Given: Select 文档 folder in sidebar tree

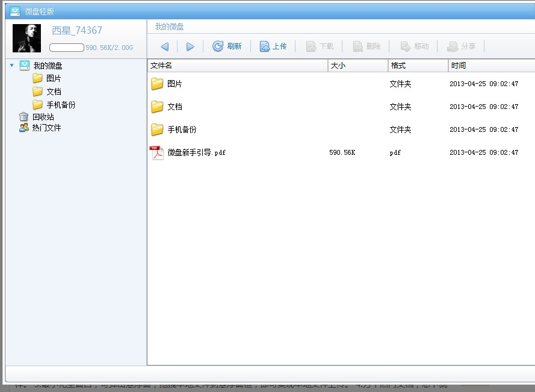Looking at the screenshot, I should tap(53, 92).
